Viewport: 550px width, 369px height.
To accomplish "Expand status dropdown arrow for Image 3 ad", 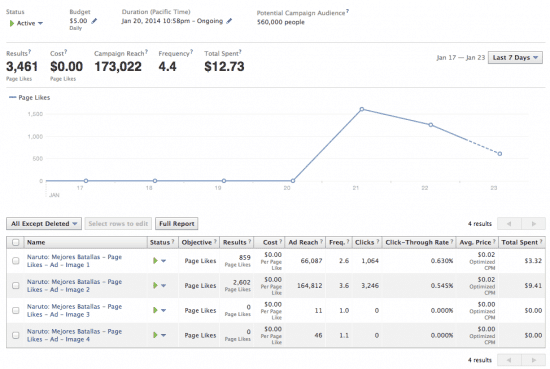I will click(x=163, y=310).
